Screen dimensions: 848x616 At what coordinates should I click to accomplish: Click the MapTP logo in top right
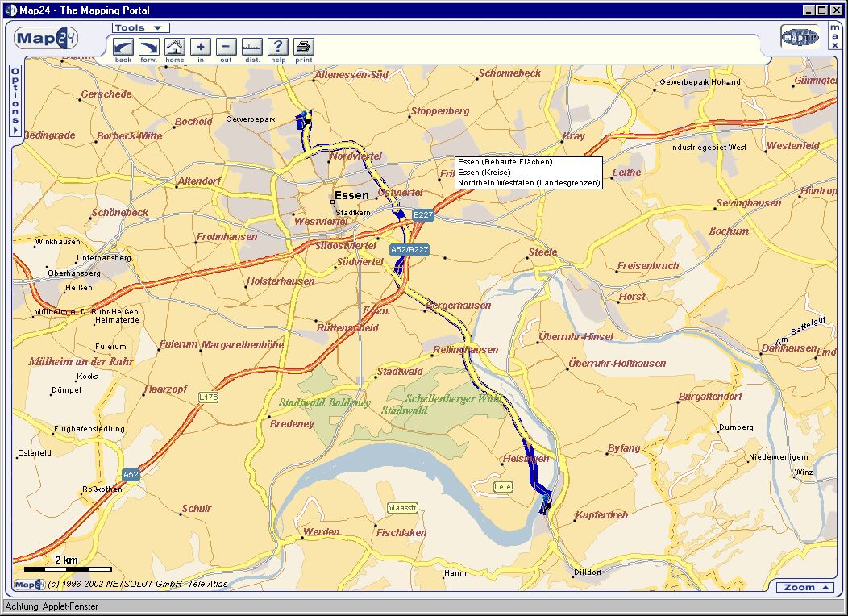point(800,37)
